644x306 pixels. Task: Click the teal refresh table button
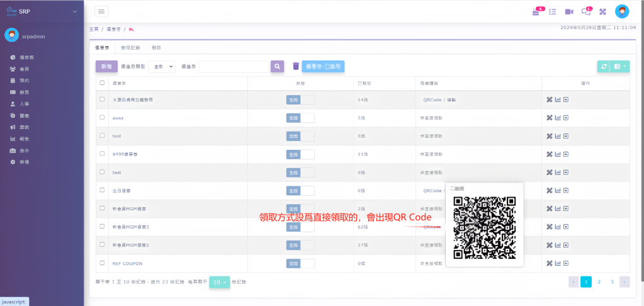click(604, 66)
